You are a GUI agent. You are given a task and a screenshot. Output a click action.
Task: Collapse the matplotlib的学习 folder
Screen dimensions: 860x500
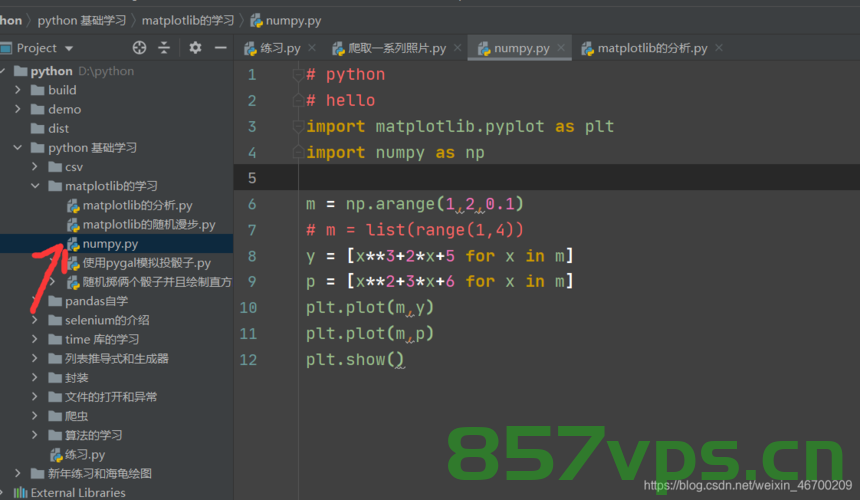[x=35, y=186]
